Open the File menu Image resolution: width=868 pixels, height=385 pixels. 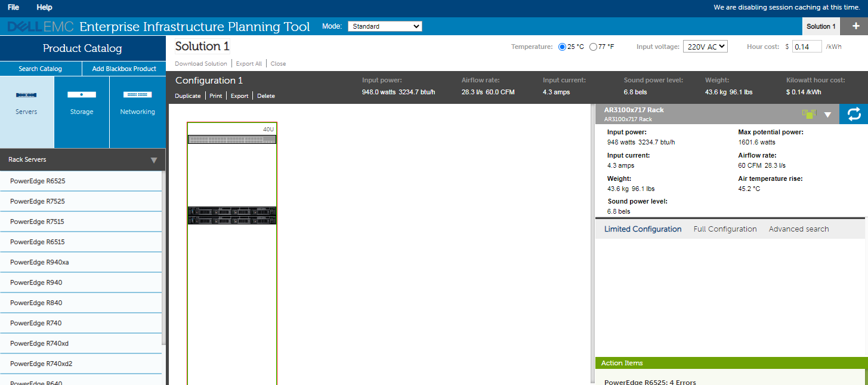(x=13, y=7)
